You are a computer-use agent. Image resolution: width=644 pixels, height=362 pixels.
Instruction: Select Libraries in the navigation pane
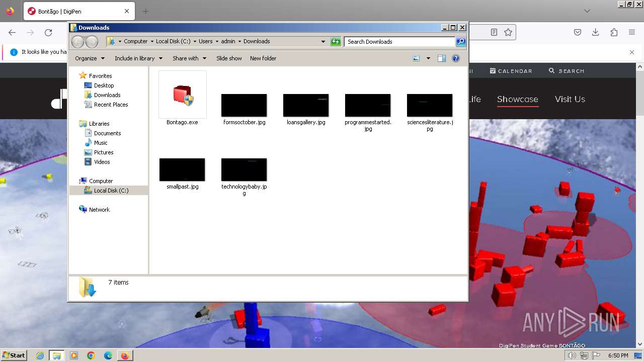pos(99,124)
